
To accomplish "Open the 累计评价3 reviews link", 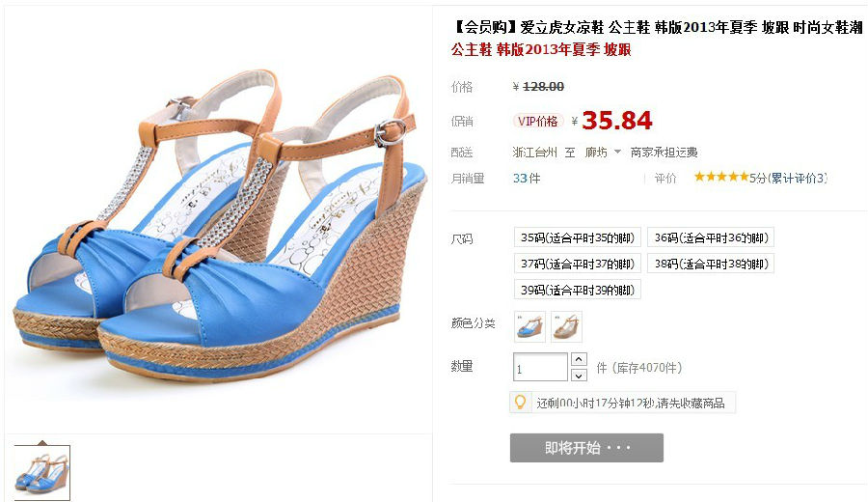I will point(798,178).
